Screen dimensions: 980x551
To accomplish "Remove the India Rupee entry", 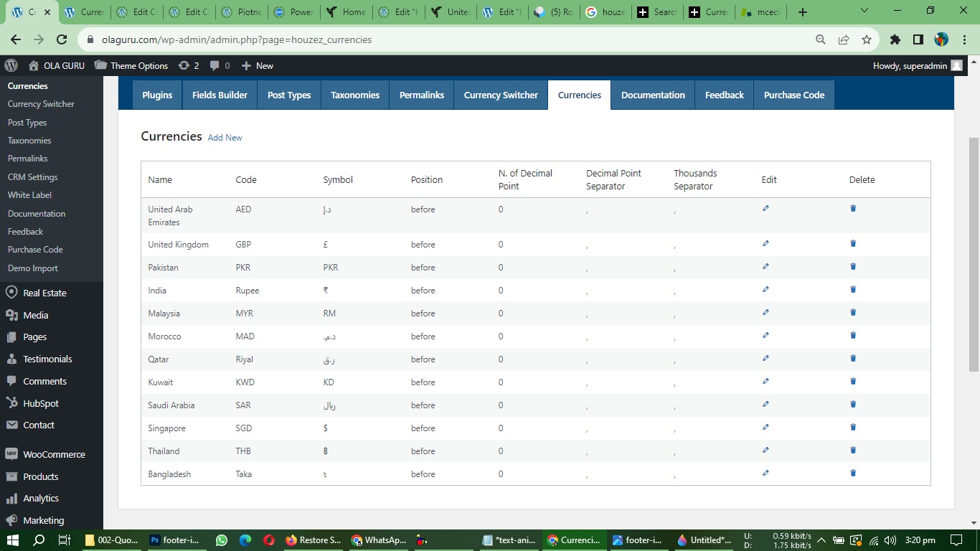I will pyautogui.click(x=853, y=289).
